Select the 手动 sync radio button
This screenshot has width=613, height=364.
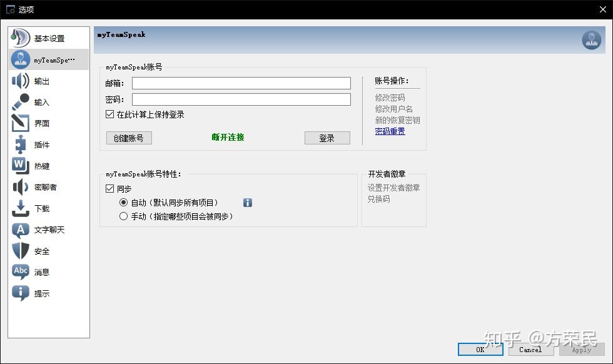123,216
